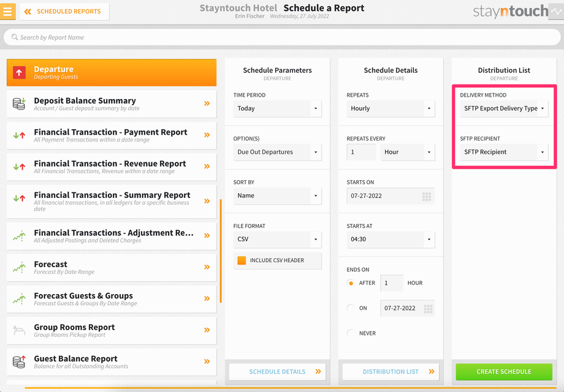Select Guest Balance Report row

[x=112, y=362]
